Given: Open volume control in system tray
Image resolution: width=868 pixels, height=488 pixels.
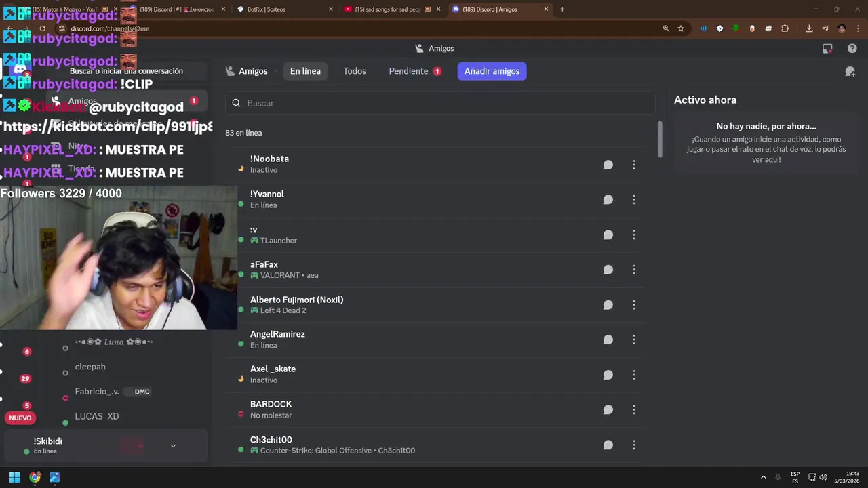Looking at the screenshot, I should point(823,477).
